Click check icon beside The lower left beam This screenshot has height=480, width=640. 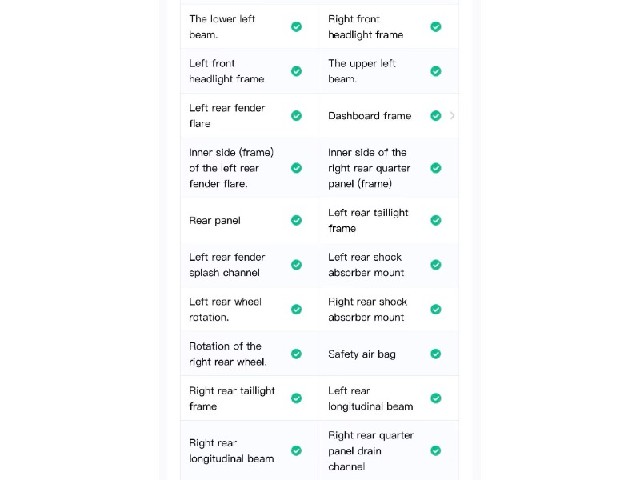pyautogui.click(x=296, y=27)
